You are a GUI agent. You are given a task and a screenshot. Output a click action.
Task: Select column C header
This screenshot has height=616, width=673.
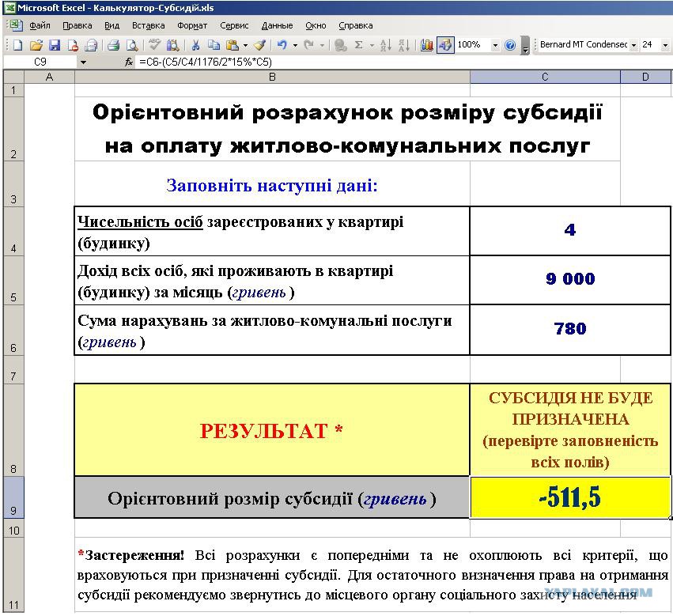pos(545,77)
